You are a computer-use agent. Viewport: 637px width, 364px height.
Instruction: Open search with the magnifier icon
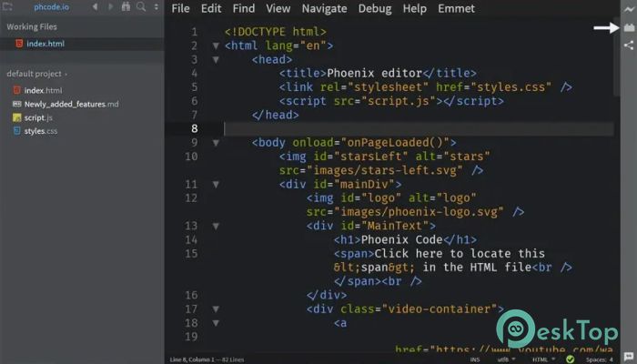(141, 7)
